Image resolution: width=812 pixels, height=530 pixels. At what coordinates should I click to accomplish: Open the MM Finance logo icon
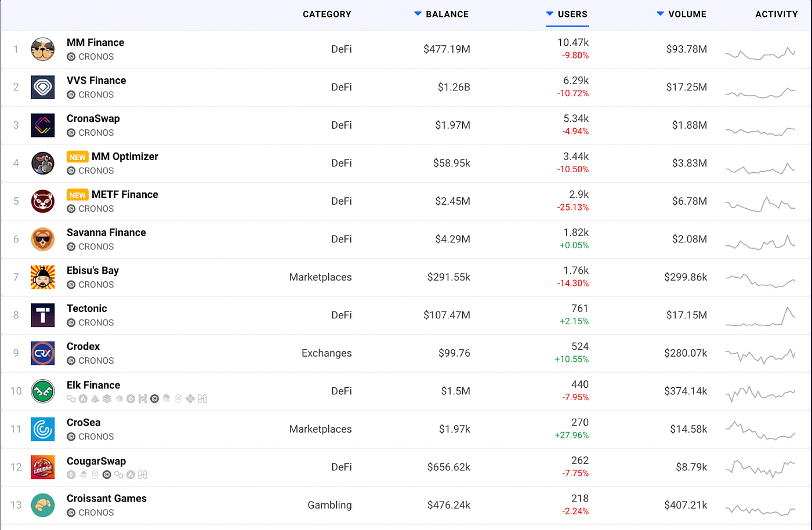tap(43, 49)
